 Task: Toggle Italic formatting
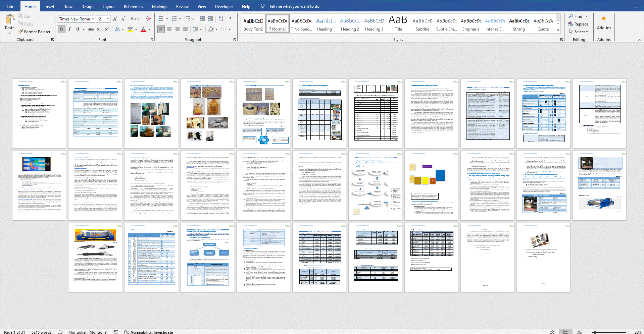(x=69, y=29)
